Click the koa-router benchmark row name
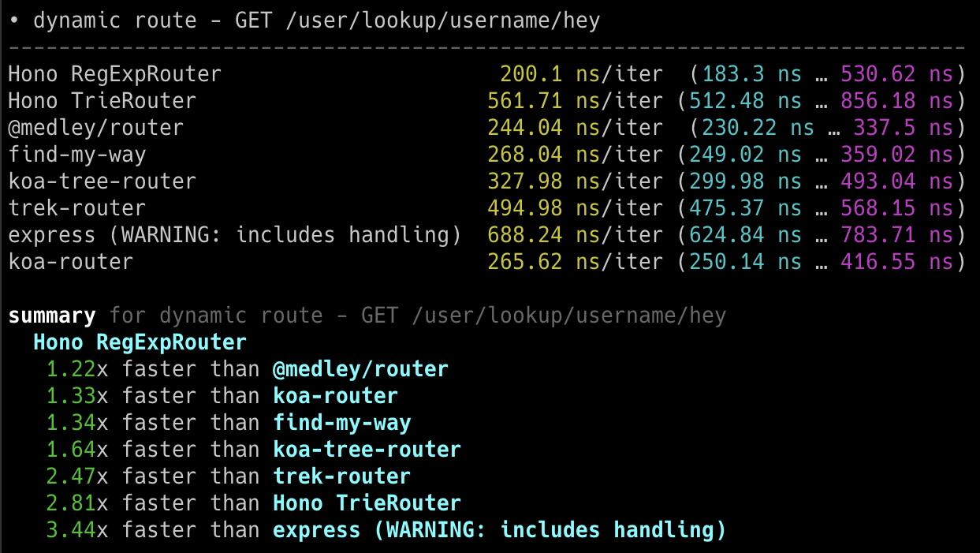Screen dimensions: 980x553 [x=70, y=262]
